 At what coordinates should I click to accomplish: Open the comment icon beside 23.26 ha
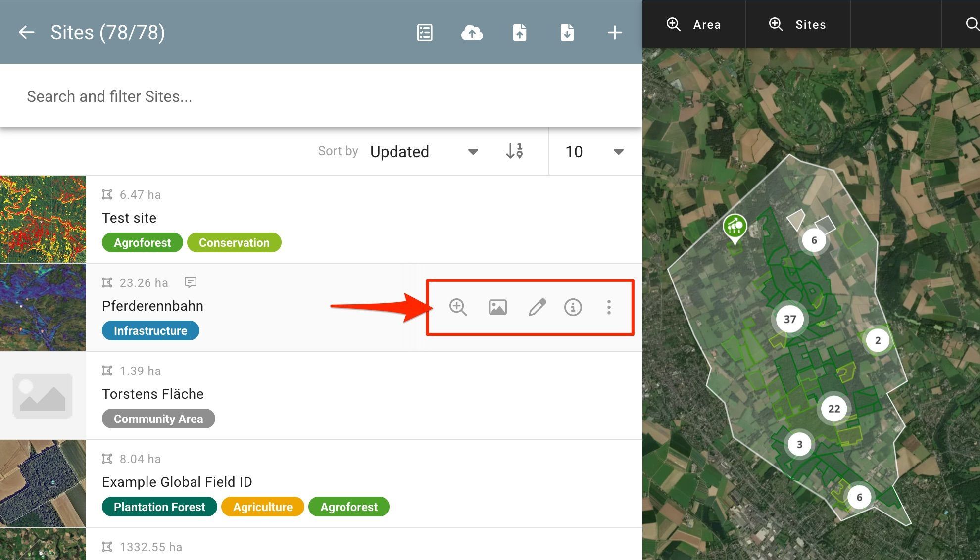tap(191, 282)
